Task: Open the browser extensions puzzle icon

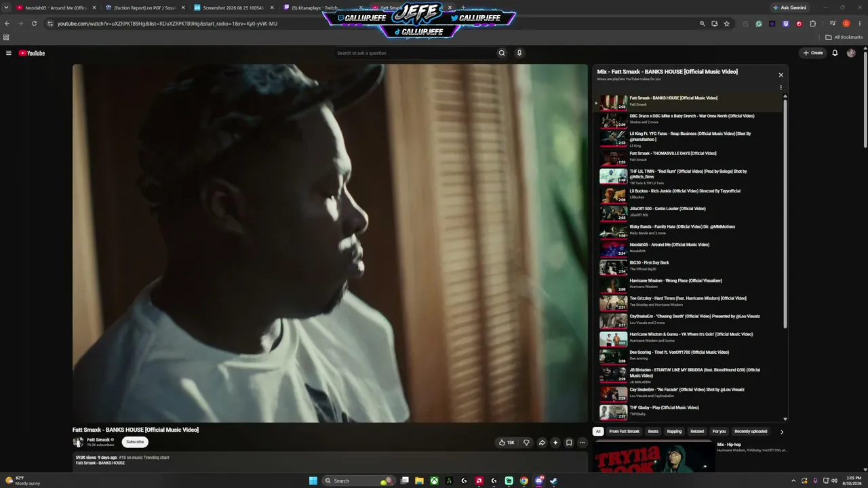Action: pos(812,24)
